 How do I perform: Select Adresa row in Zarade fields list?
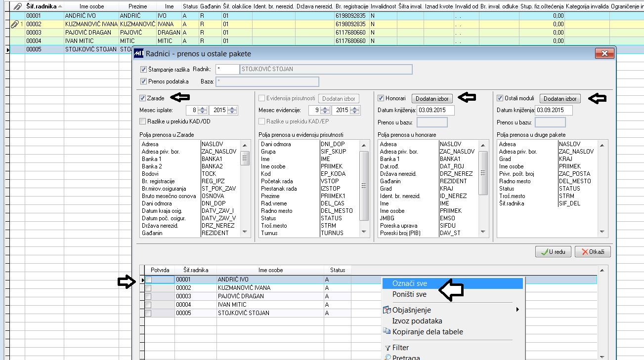(x=190, y=144)
